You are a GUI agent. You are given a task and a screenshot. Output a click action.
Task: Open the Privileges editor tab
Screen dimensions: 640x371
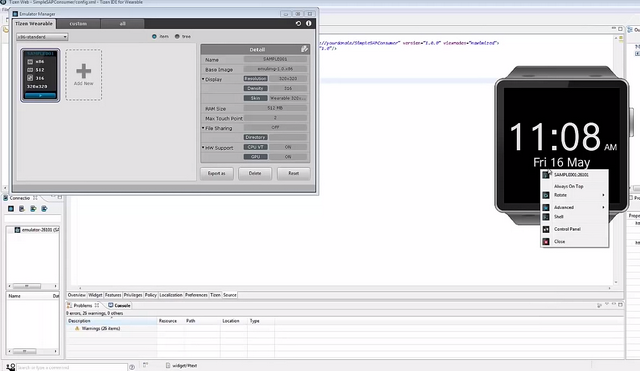133,295
